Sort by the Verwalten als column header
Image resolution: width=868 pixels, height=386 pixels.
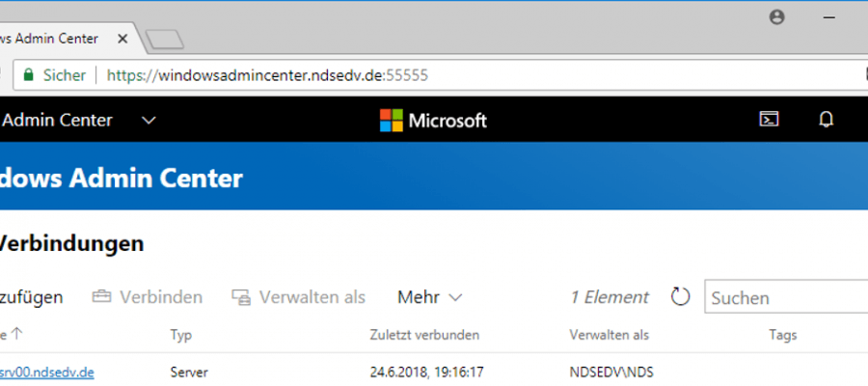(x=609, y=335)
